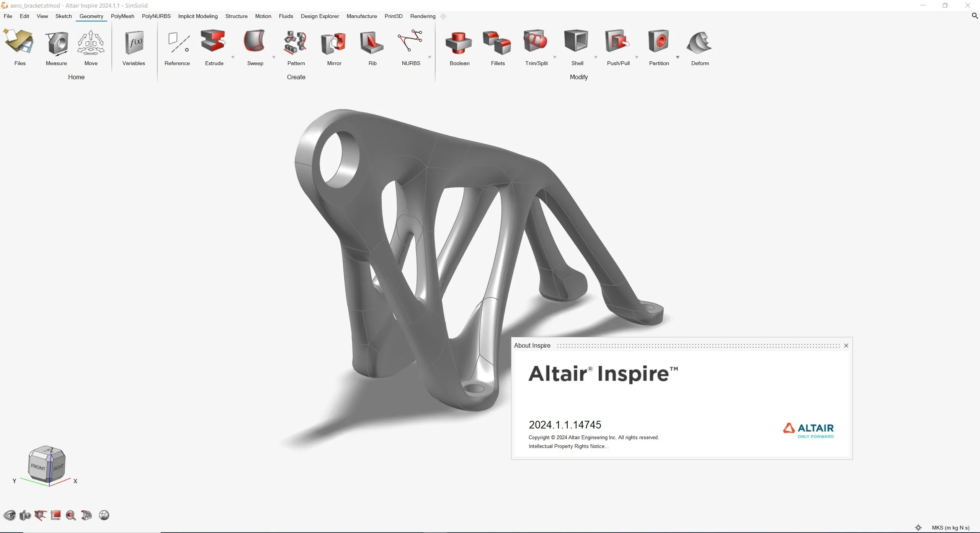
Task: Open the Variables tool
Action: [134, 42]
